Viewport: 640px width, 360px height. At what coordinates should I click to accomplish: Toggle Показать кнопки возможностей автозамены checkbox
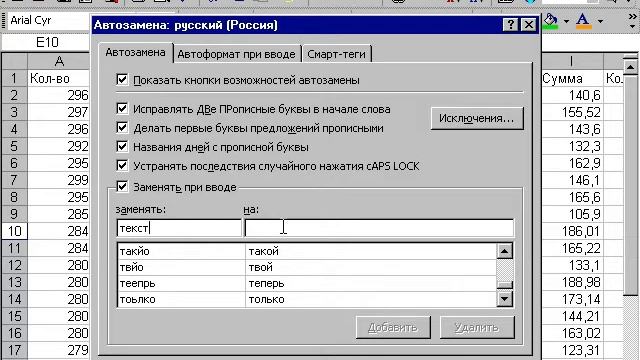coord(122,79)
